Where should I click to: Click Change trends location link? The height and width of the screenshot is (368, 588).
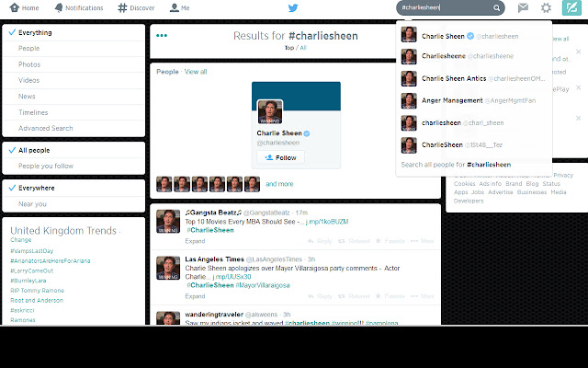(21, 240)
